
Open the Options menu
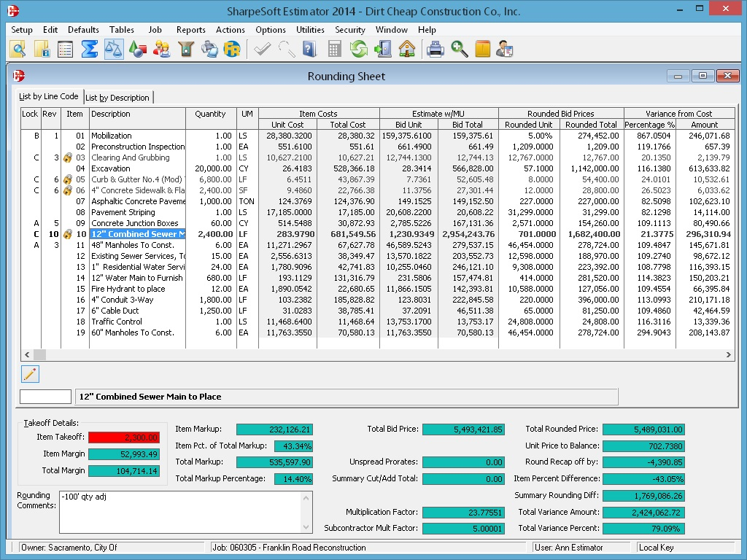pyautogui.click(x=271, y=30)
